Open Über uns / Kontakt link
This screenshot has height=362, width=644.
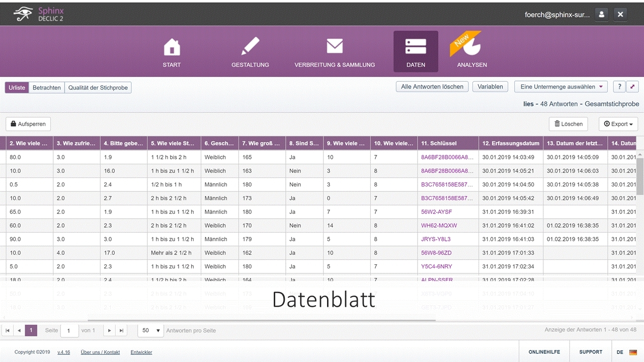coord(100,352)
